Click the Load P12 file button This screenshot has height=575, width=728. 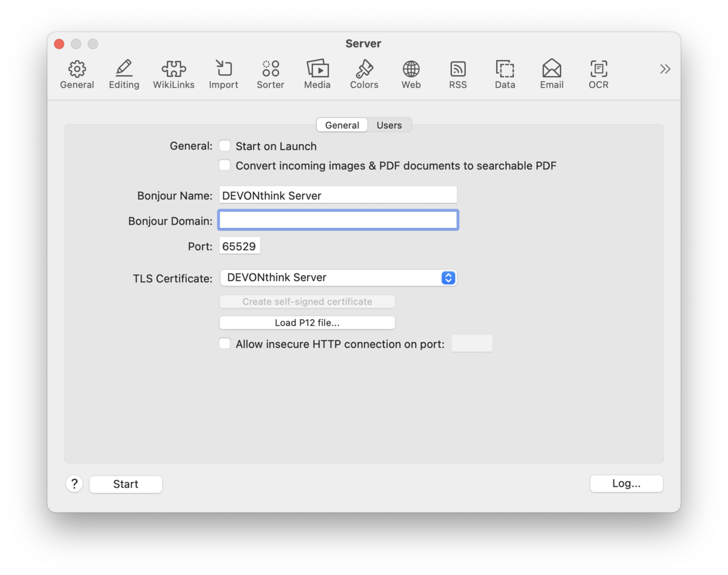click(x=307, y=322)
